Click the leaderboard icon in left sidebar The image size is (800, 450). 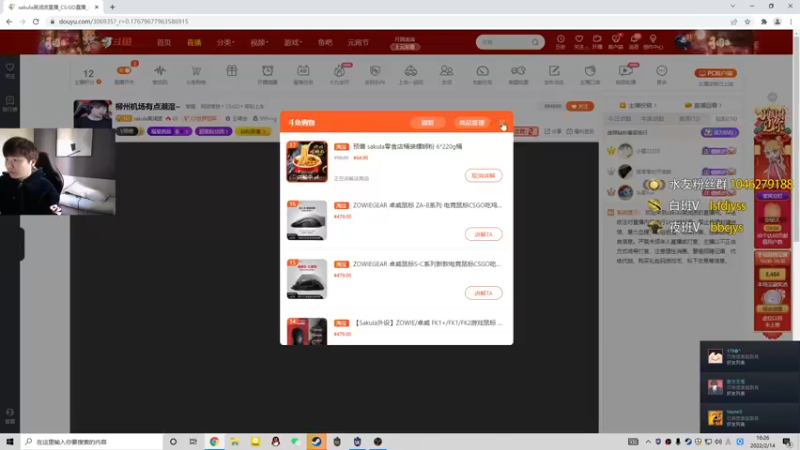[10, 104]
